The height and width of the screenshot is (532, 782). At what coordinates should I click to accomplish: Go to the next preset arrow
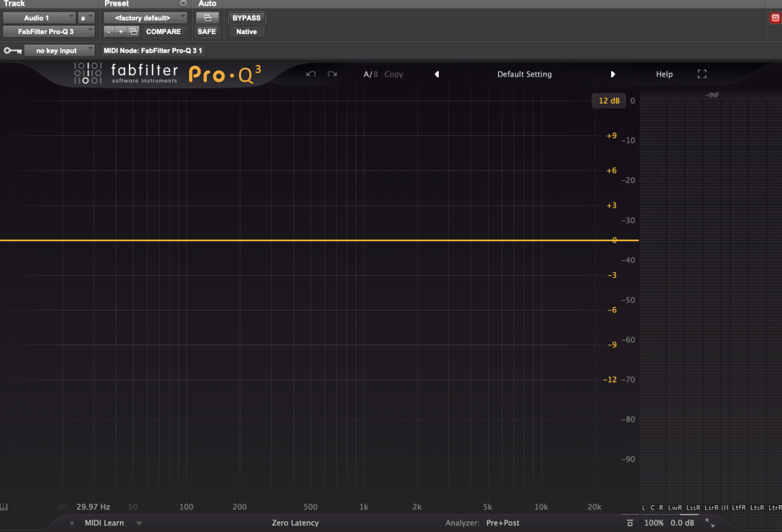[x=613, y=75]
